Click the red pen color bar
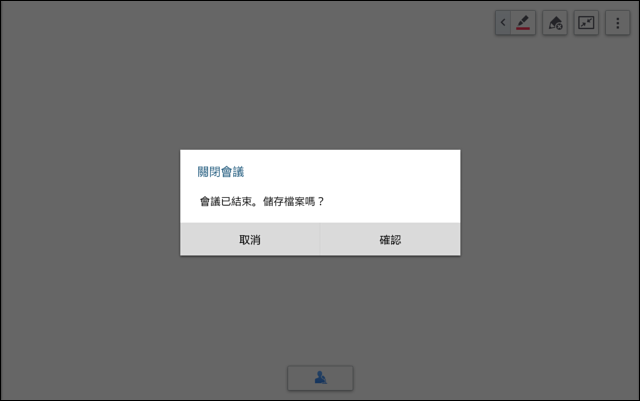 coord(523,29)
